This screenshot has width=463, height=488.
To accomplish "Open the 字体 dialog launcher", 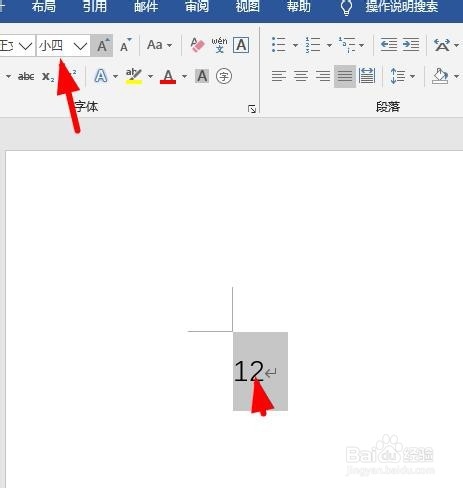I will tap(252, 109).
